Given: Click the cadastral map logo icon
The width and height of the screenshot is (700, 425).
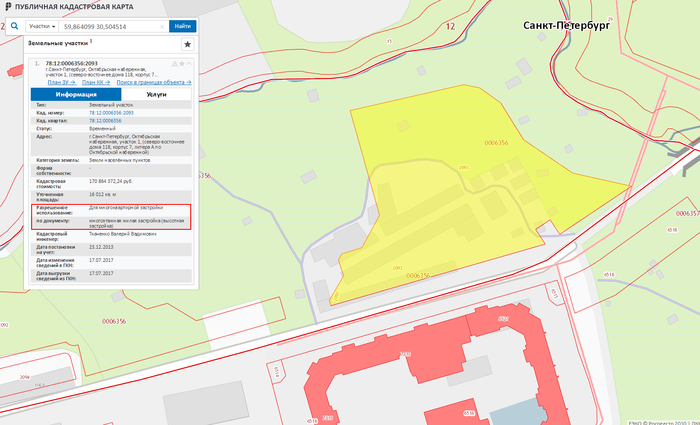Looking at the screenshot, I should 7,6.
